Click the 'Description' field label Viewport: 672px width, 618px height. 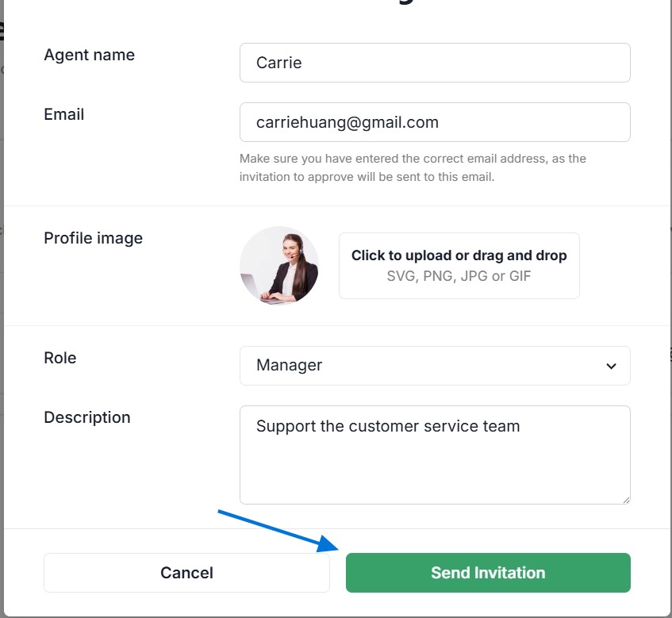pyautogui.click(x=87, y=417)
